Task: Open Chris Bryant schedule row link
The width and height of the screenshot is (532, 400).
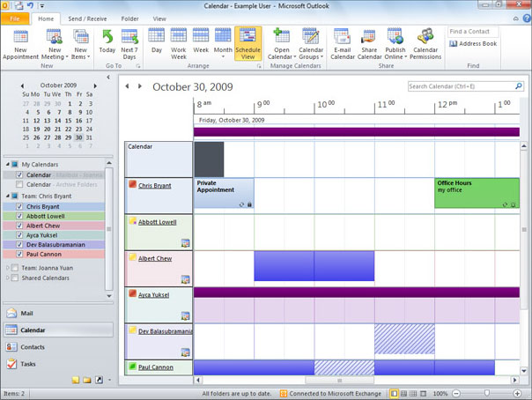Action: tap(155, 186)
